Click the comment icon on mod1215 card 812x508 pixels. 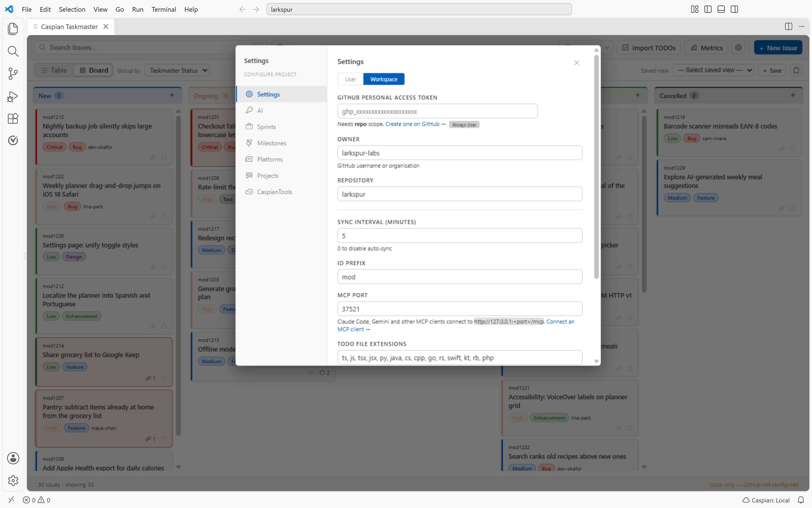click(164, 157)
